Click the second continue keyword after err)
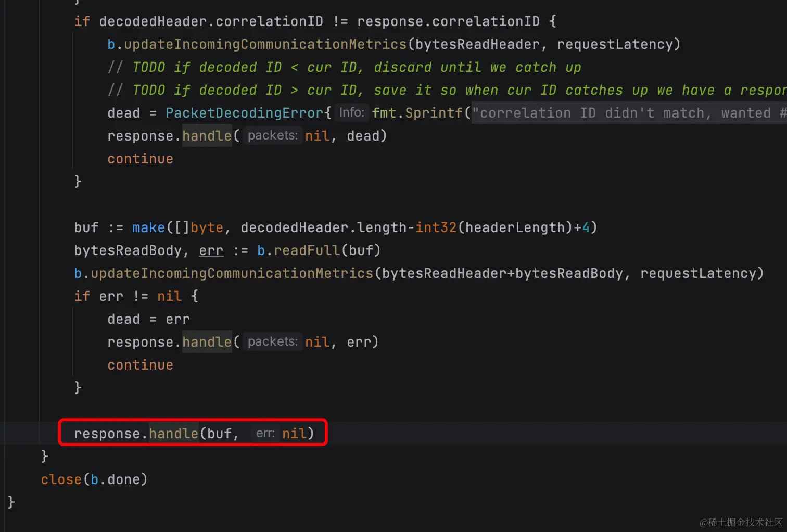This screenshot has height=532, width=787. [x=140, y=365]
